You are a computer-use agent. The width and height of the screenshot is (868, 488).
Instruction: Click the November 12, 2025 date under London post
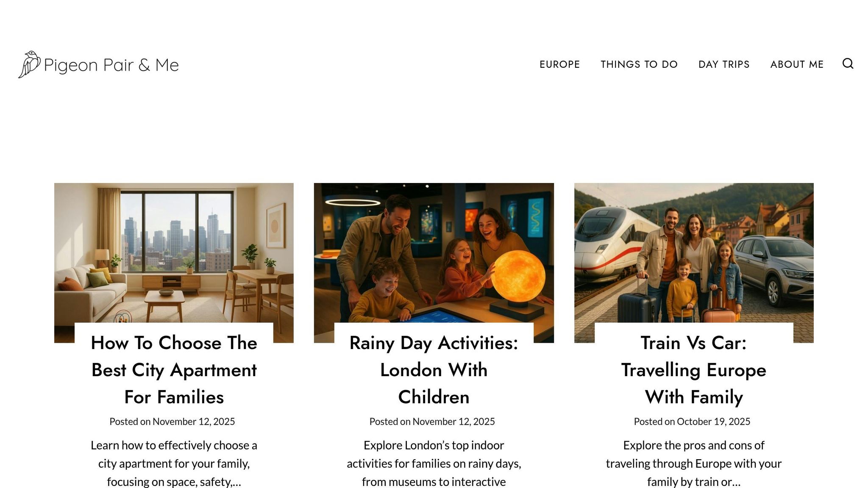453,421
